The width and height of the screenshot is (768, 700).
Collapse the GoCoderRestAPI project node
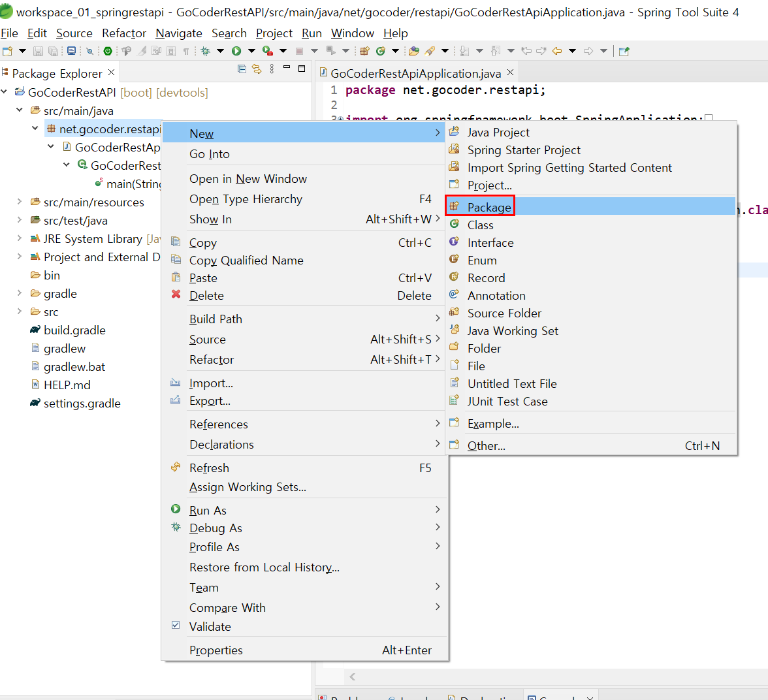(x=5, y=92)
